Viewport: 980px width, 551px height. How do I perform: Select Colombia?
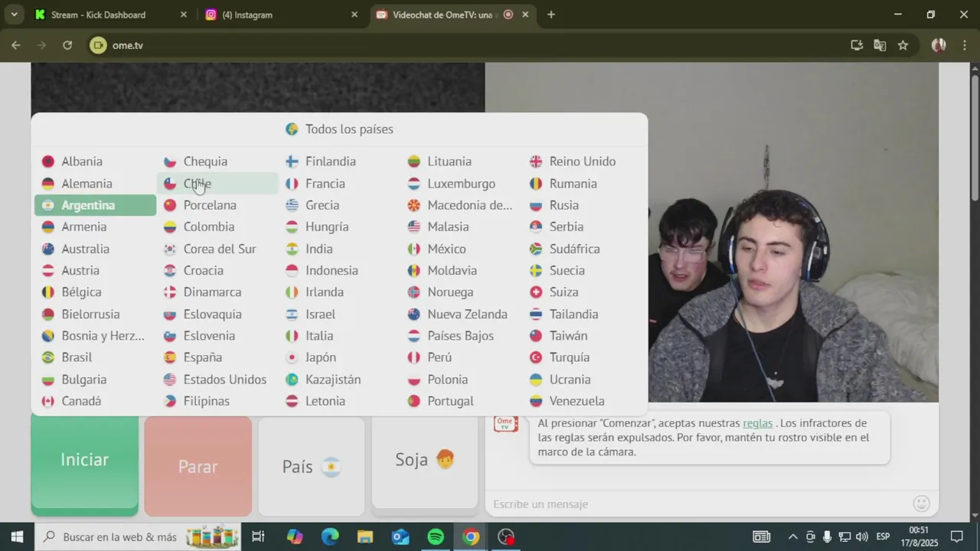pyautogui.click(x=217, y=227)
